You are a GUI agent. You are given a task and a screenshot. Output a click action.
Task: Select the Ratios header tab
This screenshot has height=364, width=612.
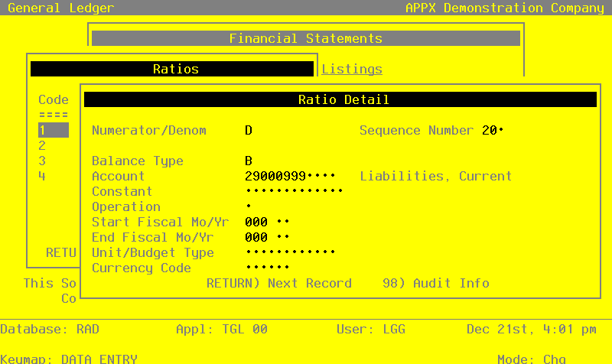click(172, 69)
